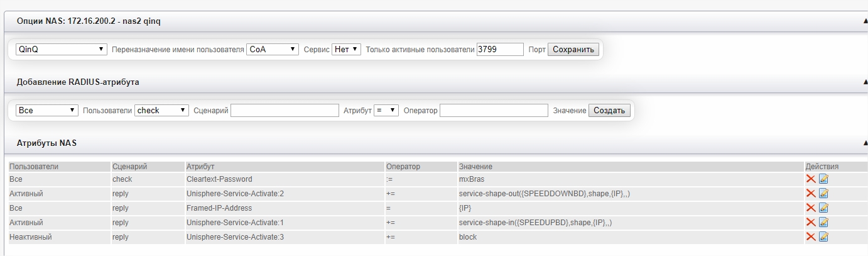The image size is (868, 256).
Task: Open the CoA dropdown
Action: point(272,49)
